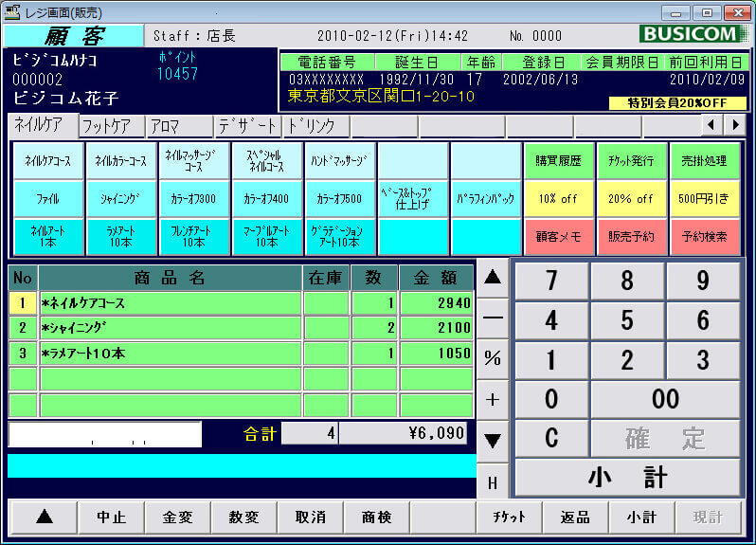Click the H button below the arrows
This screenshot has width=756, height=545.
pos(493,481)
